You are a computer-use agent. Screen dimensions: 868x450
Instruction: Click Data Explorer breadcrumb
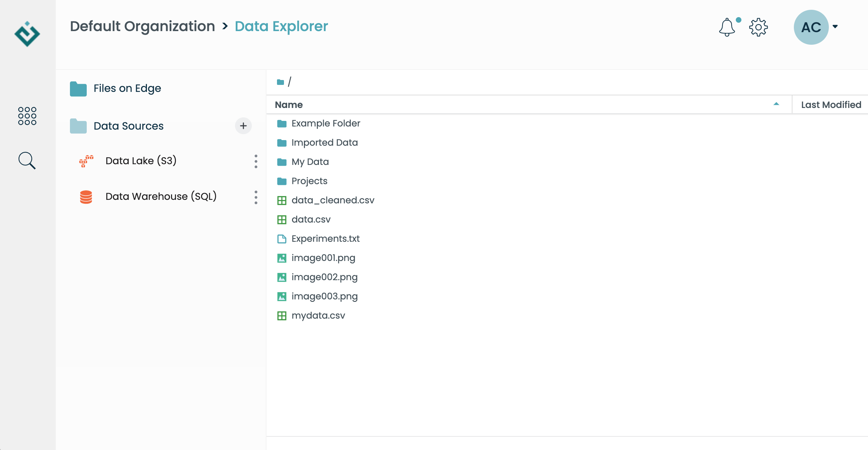pos(282,26)
